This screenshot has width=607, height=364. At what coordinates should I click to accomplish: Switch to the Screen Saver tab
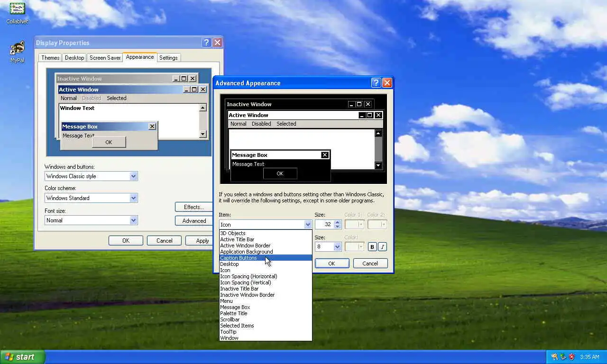pyautogui.click(x=105, y=58)
